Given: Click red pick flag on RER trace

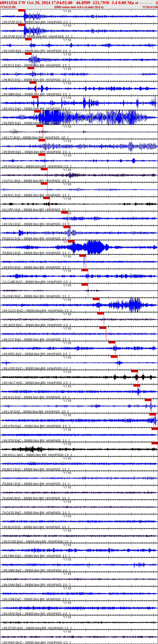Looking at the screenshot, I should (37, 111).
